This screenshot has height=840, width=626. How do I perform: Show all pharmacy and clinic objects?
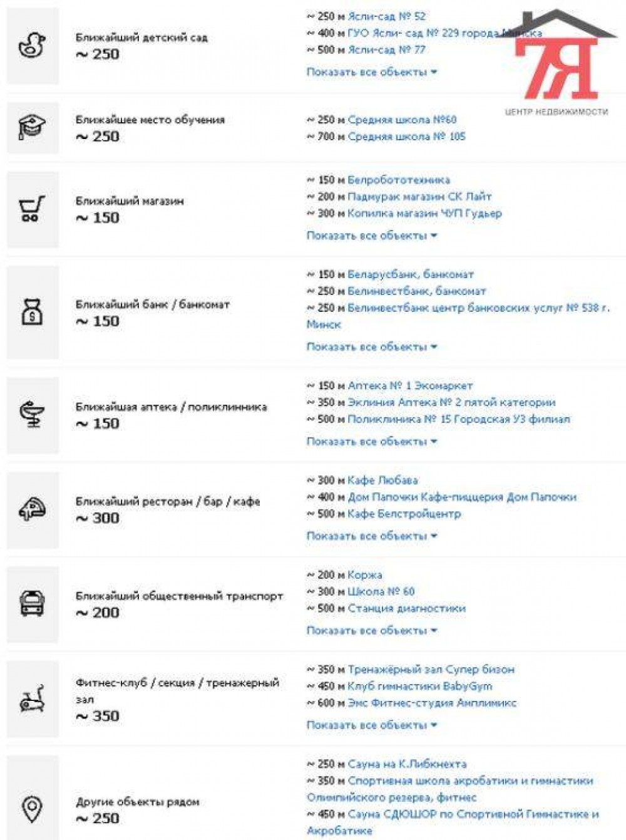point(371,441)
